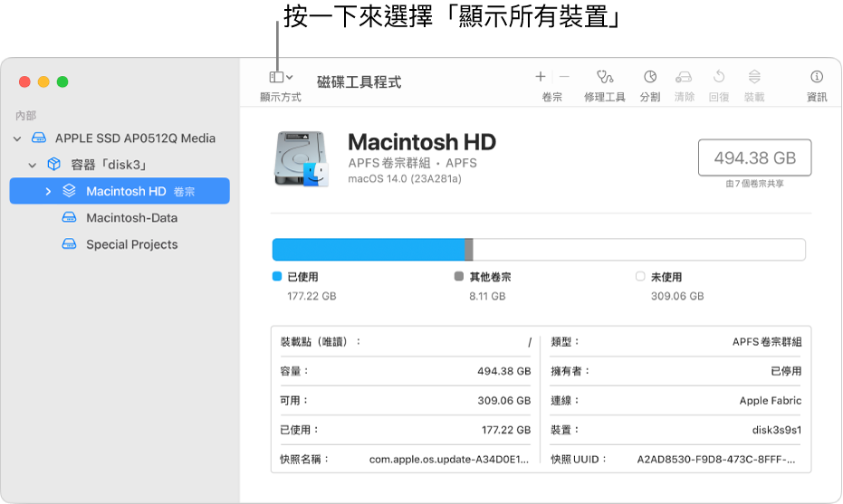The width and height of the screenshot is (843, 504).
Task: Click the 494.38 GB capacity box
Action: [754, 157]
